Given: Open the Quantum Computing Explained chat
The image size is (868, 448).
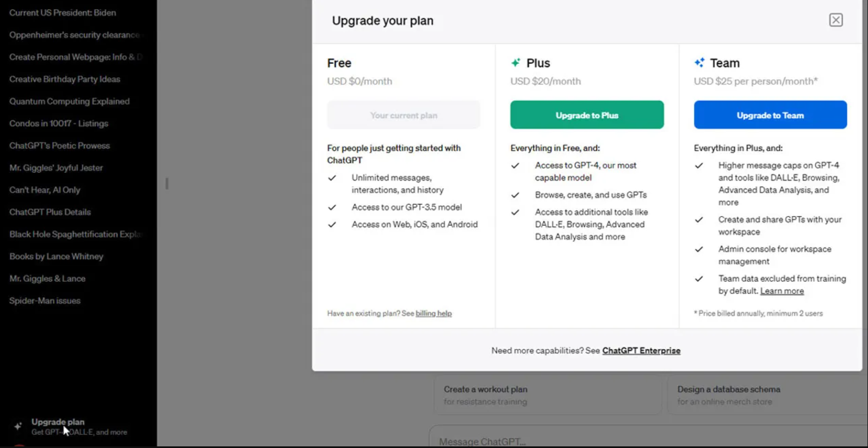Looking at the screenshot, I should point(70,101).
